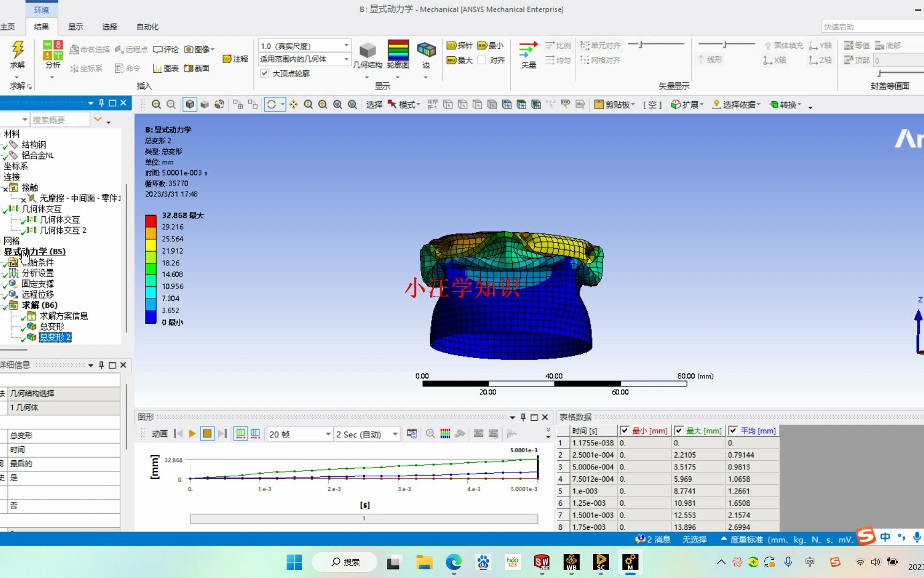Open the scale factor 1.0 (真实尺度) dropdown
This screenshot has width=924, height=578.
(x=304, y=45)
